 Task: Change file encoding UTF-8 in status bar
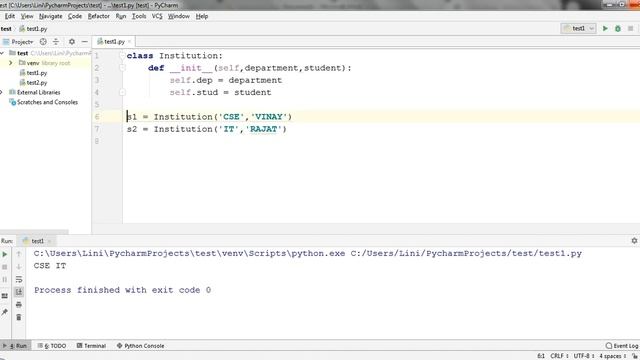click(x=584, y=356)
